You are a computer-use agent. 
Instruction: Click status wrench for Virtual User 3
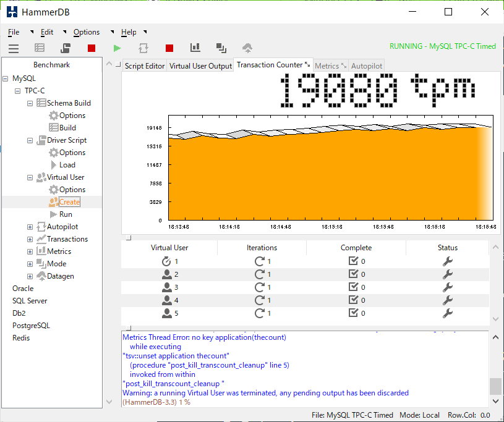click(x=448, y=287)
